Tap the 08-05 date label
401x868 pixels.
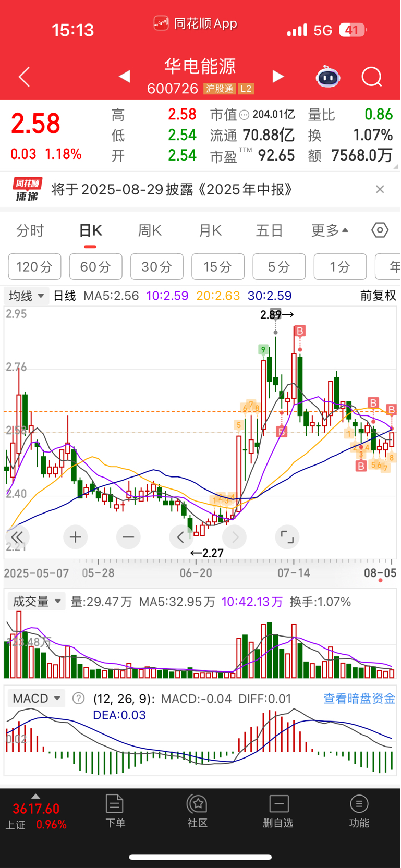[380, 573]
